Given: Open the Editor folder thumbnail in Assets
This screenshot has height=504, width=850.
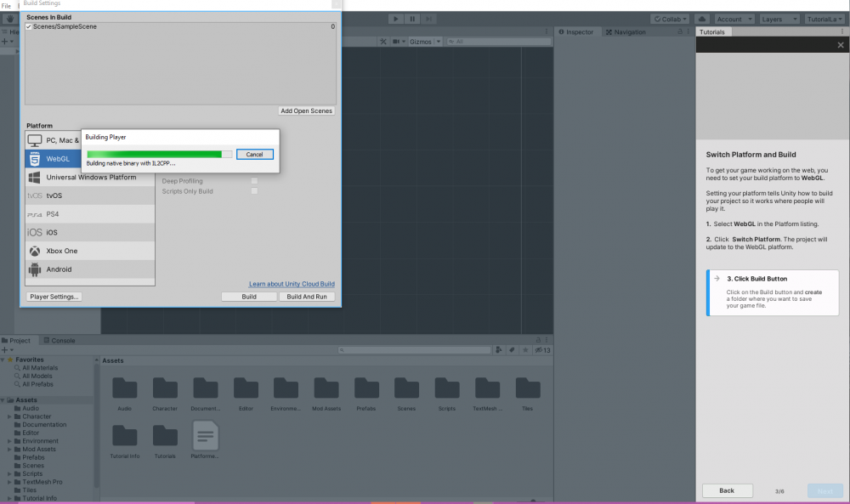Looking at the screenshot, I should tap(246, 388).
